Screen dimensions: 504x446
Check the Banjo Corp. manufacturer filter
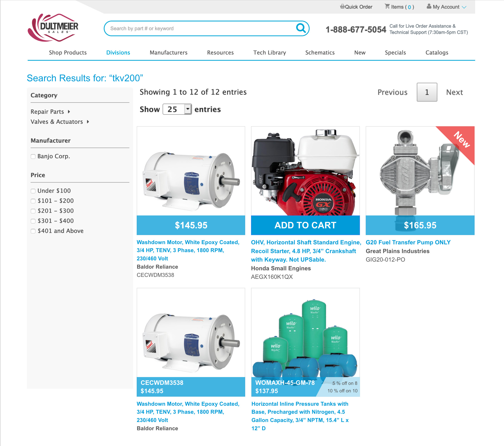[x=33, y=157]
